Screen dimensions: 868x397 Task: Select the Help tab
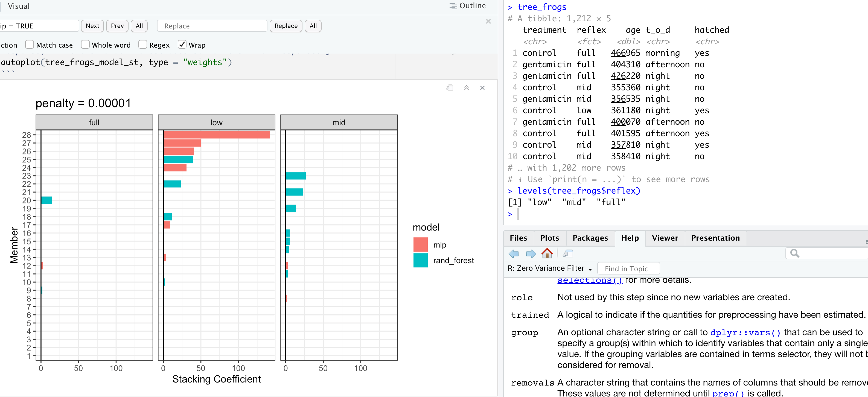[x=630, y=238]
